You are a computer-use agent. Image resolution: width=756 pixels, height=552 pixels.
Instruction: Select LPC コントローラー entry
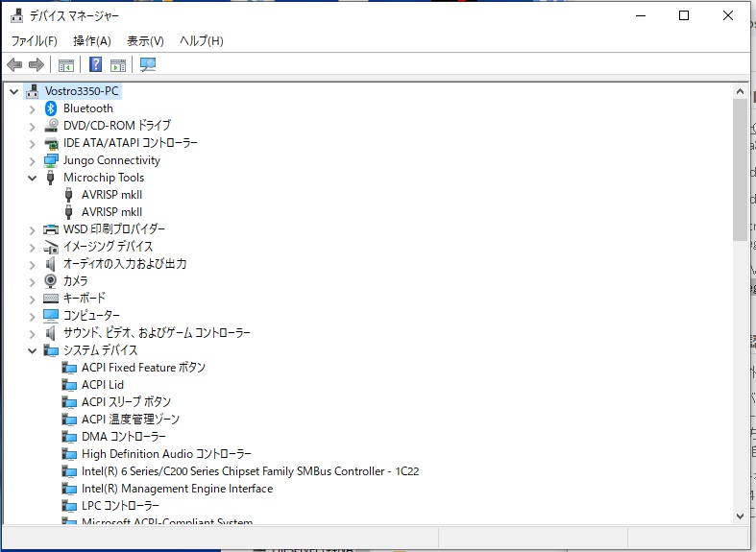click(120, 506)
